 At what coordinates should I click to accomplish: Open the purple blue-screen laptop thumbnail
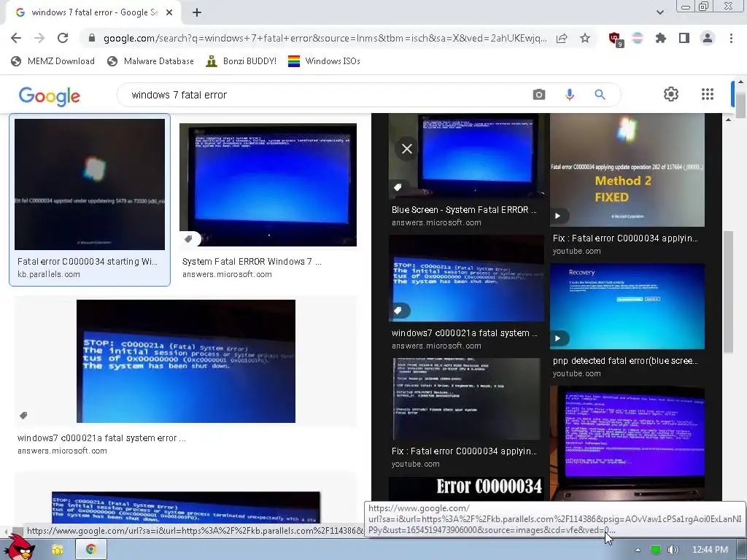tap(627, 443)
